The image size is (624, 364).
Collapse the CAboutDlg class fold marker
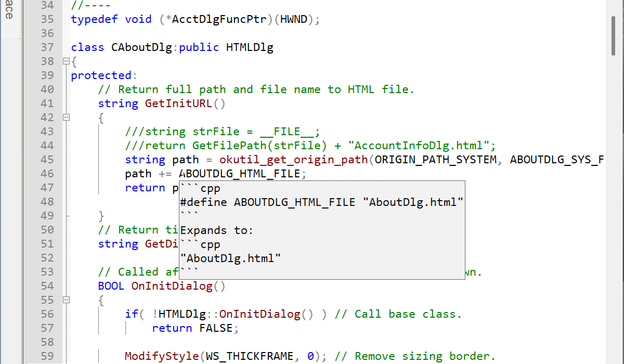(66, 61)
